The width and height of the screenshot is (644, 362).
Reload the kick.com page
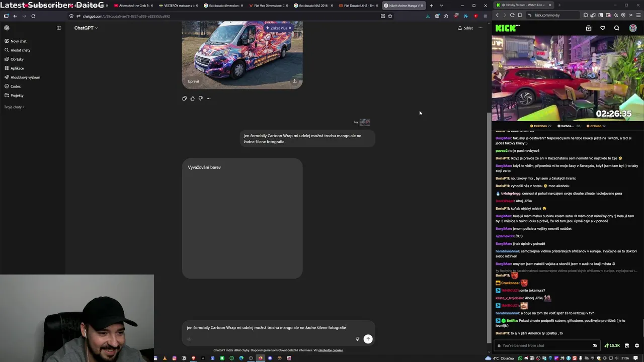[512, 15]
